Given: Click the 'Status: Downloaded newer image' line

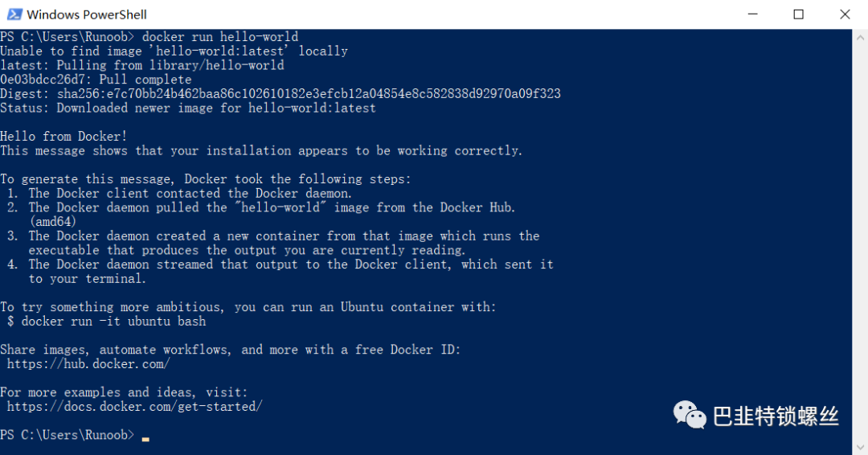Looking at the screenshot, I should point(187,109).
